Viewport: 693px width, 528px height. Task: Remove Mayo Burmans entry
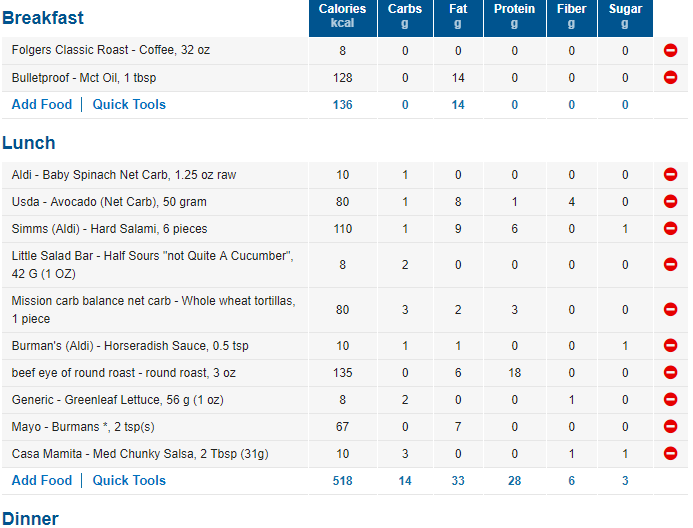pyautogui.click(x=670, y=426)
